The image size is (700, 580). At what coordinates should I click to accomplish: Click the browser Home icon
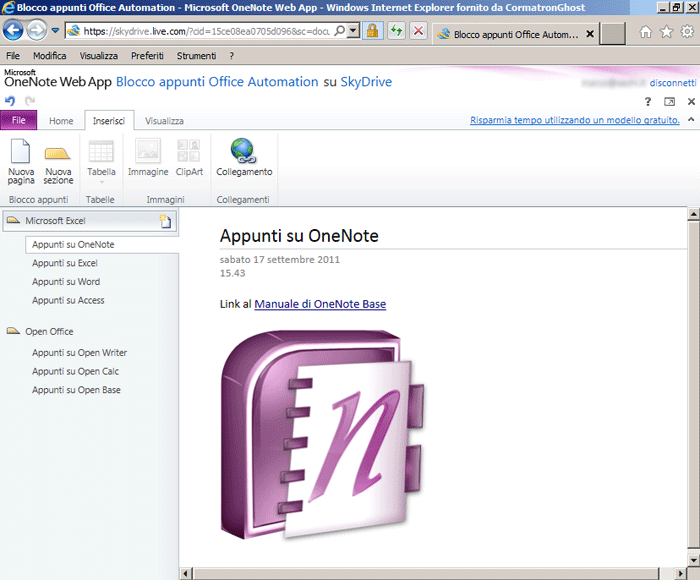pyautogui.click(x=646, y=32)
